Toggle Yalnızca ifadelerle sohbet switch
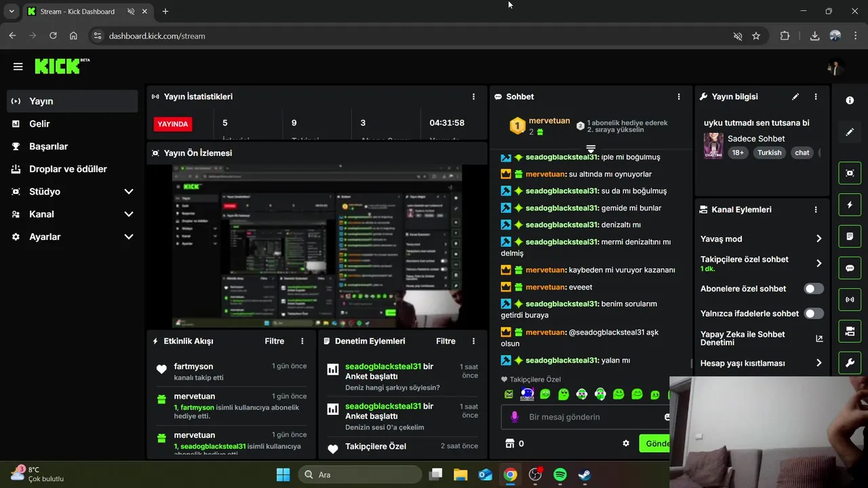868x488 pixels. coord(814,314)
